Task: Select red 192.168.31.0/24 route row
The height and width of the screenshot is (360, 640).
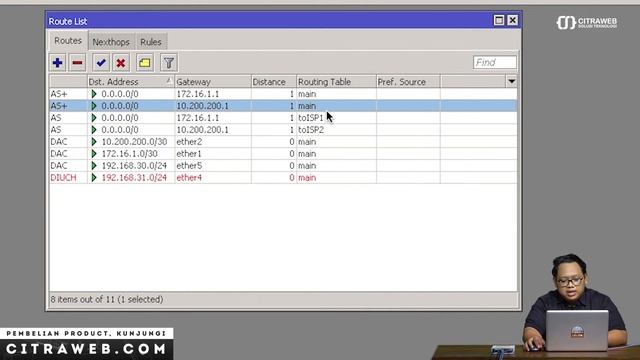Action: pyautogui.click(x=283, y=178)
